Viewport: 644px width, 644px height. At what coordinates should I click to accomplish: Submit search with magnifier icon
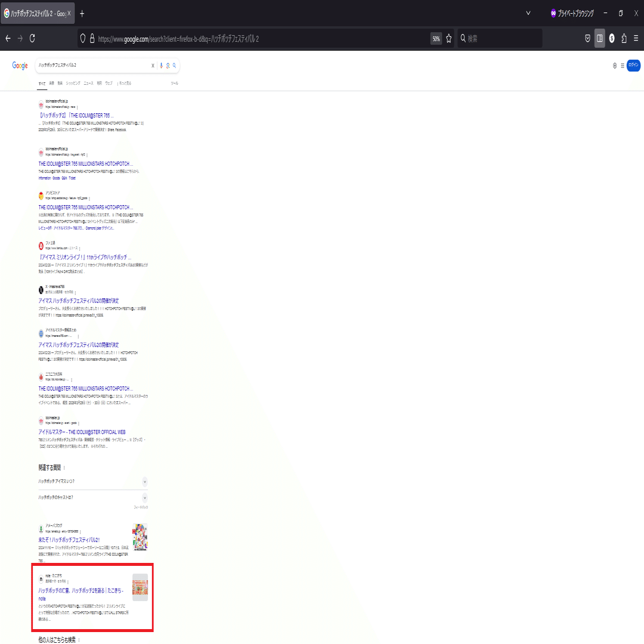coord(175,66)
